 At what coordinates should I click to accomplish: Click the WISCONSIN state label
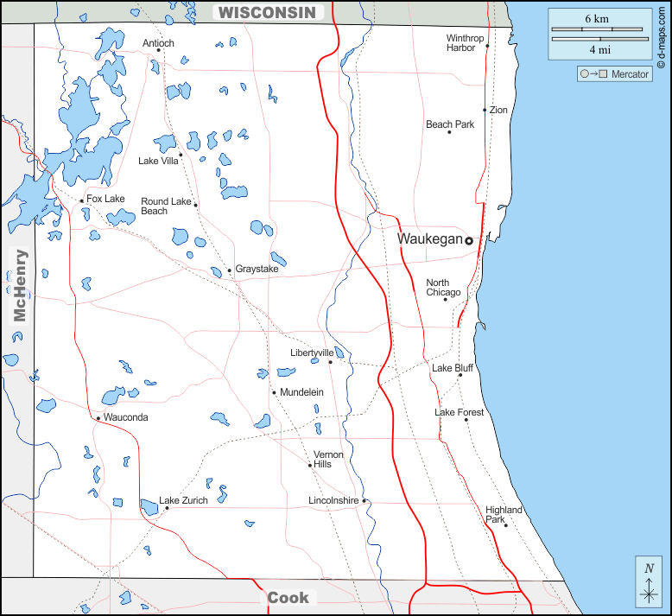(x=268, y=12)
